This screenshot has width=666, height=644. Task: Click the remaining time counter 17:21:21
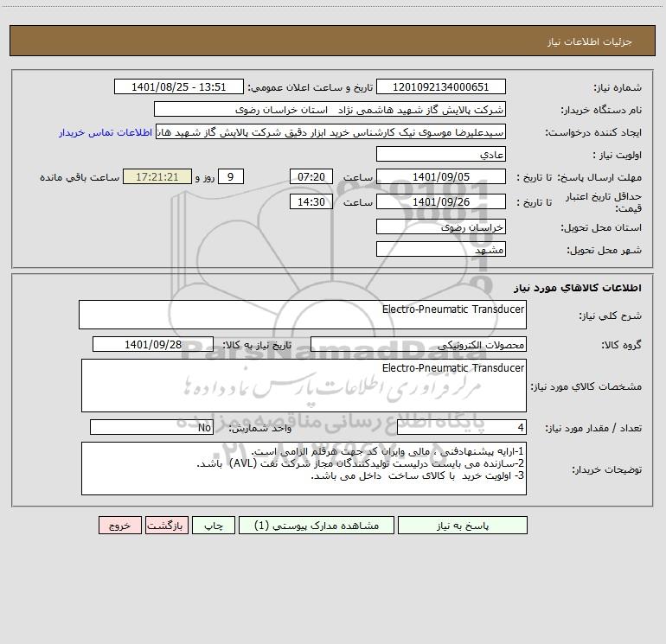pos(157,176)
